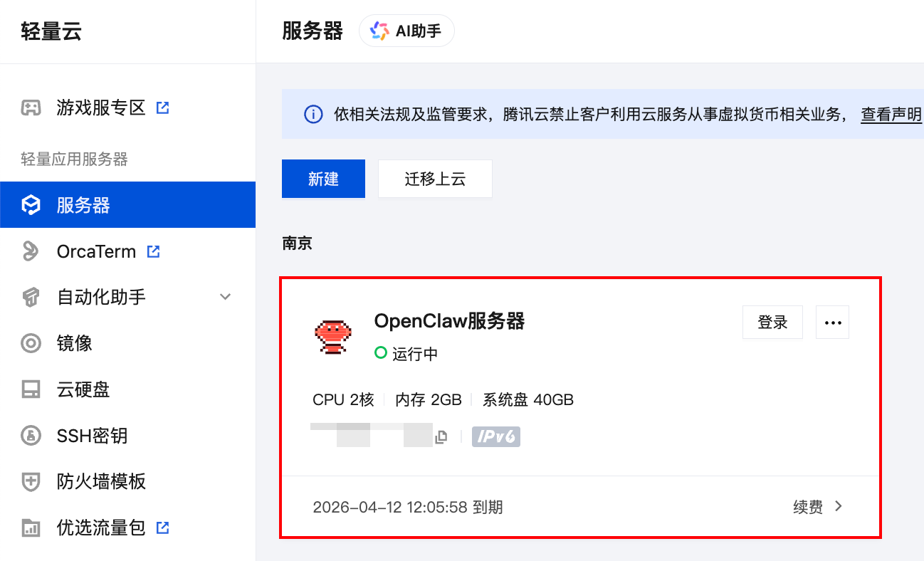Click the 云硬盘 disk icon in sidebar
This screenshot has width=924, height=561.
(x=30, y=389)
